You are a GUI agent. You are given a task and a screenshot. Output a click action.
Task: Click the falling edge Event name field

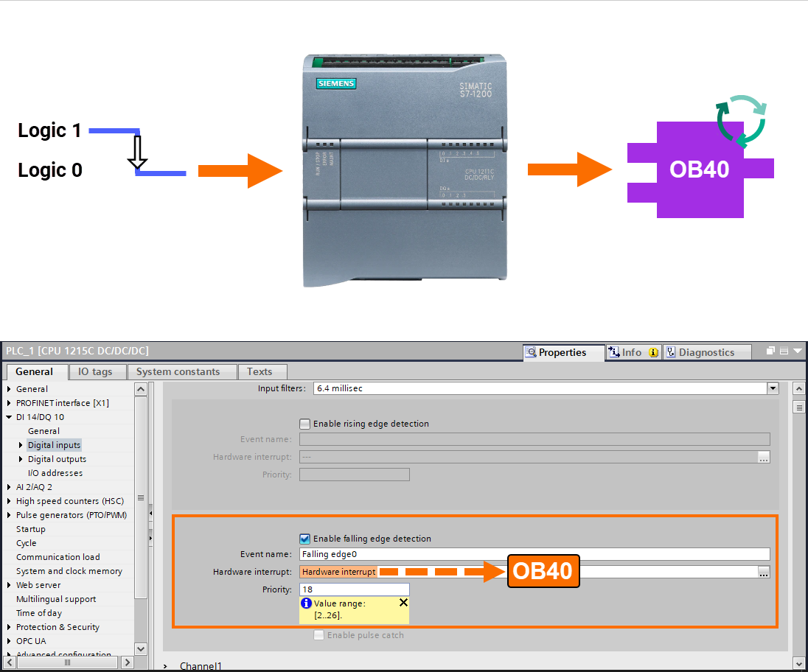pyautogui.click(x=534, y=554)
